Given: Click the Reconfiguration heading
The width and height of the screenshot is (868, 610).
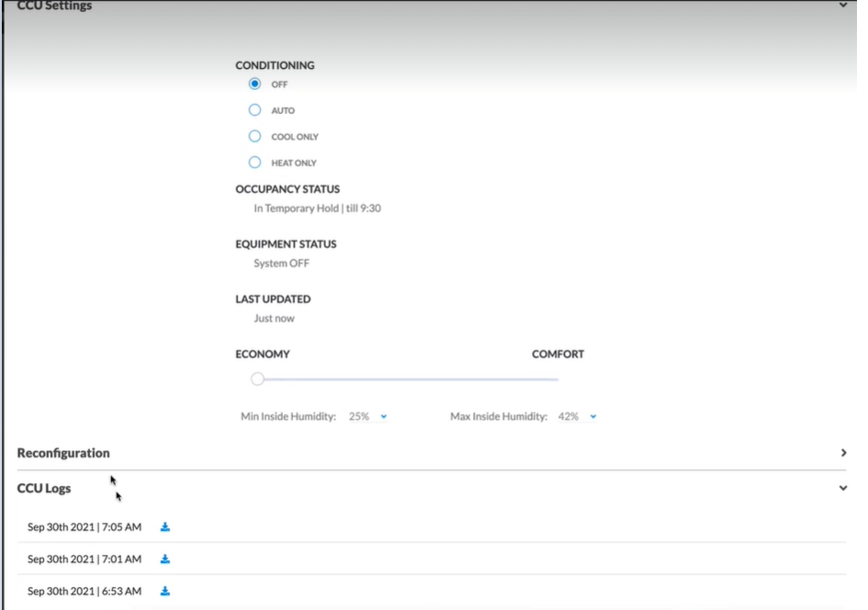Looking at the screenshot, I should tap(63, 453).
